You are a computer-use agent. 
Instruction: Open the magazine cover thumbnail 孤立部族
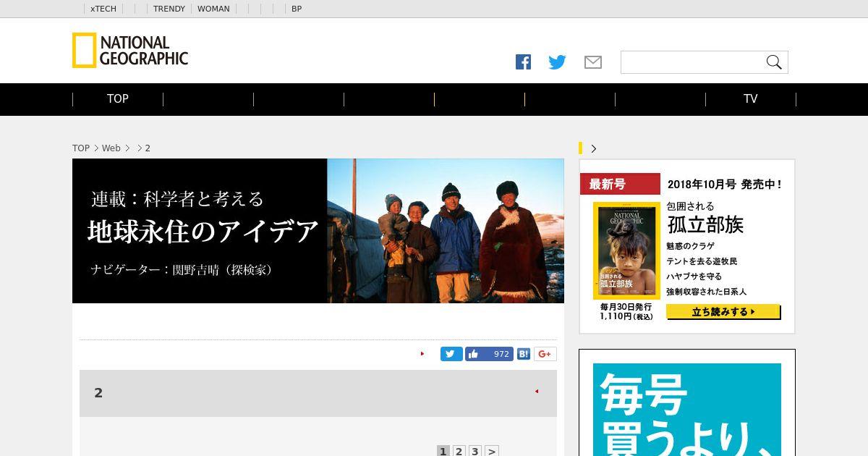(626, 250)
